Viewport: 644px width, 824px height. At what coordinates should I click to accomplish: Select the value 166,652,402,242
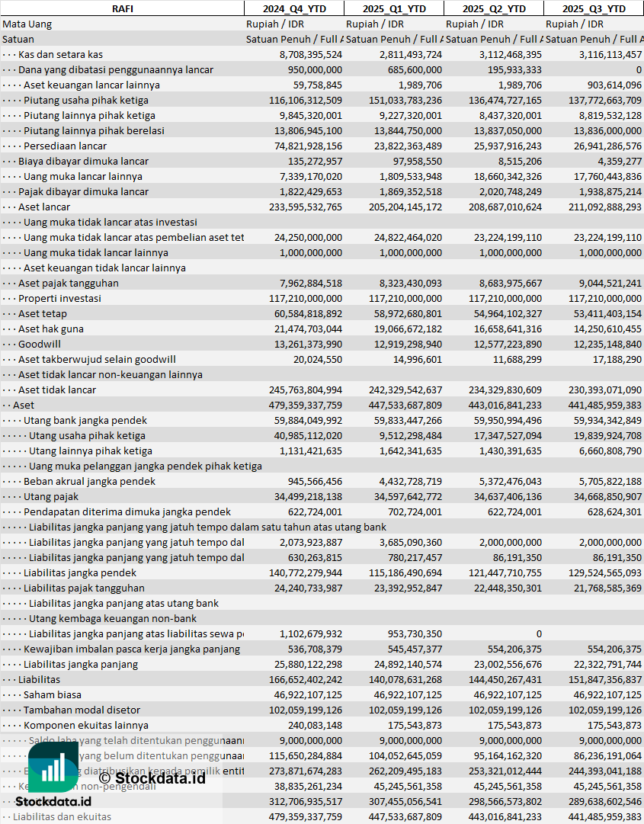[x=306, y=679]
